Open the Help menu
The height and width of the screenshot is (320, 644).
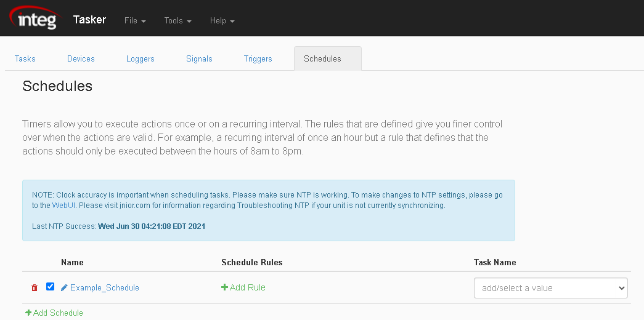222,20
